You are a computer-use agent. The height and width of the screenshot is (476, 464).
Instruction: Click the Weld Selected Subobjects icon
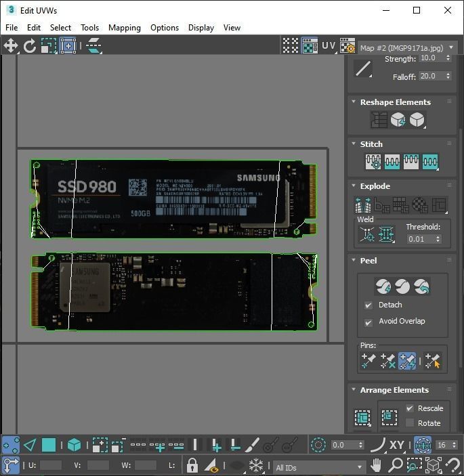386,234
